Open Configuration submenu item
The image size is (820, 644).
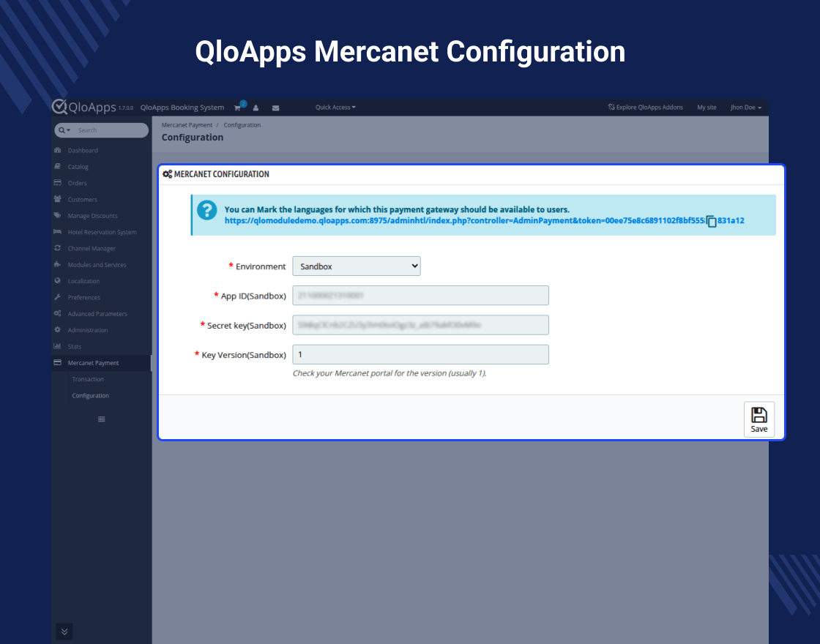[x=91, y=396]
